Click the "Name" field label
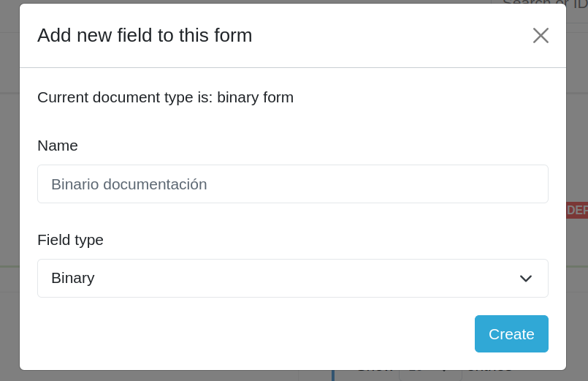 click(x=58, y=146)
